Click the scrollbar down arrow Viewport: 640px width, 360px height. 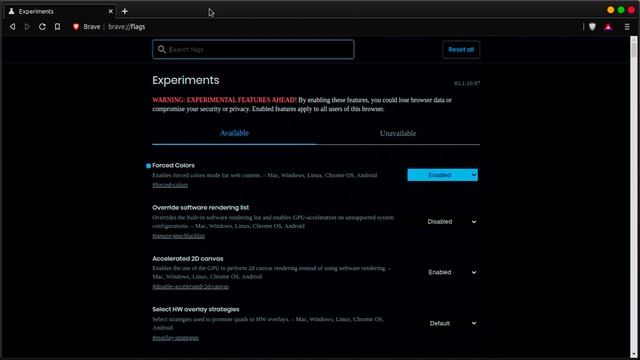[634, 354]
